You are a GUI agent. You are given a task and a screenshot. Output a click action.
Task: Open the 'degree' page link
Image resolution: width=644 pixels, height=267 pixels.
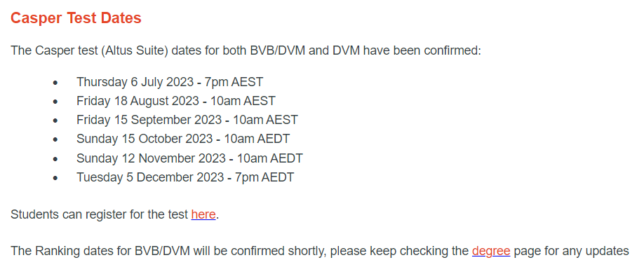[491, 251]
